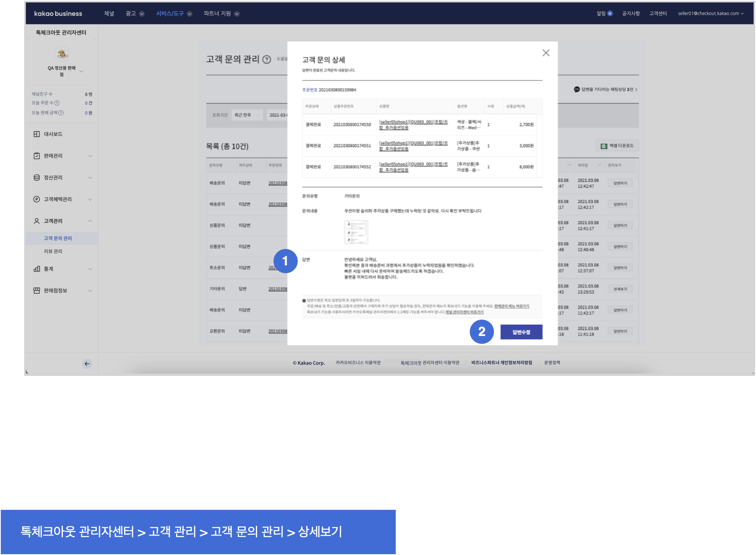Click the 정산관리 coin stack icon
The image size is (756, 555).
(x=37, y=177)
